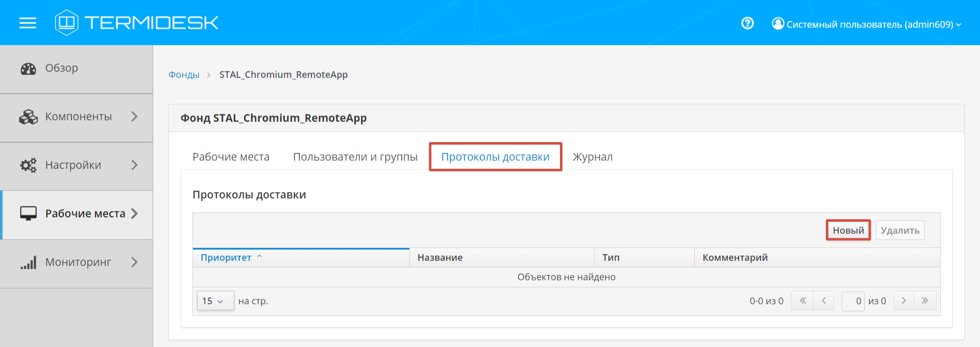Screen dimensions: 980x347
Task: Switch to the Протоколы доставки tab
Action: [495, 157]
